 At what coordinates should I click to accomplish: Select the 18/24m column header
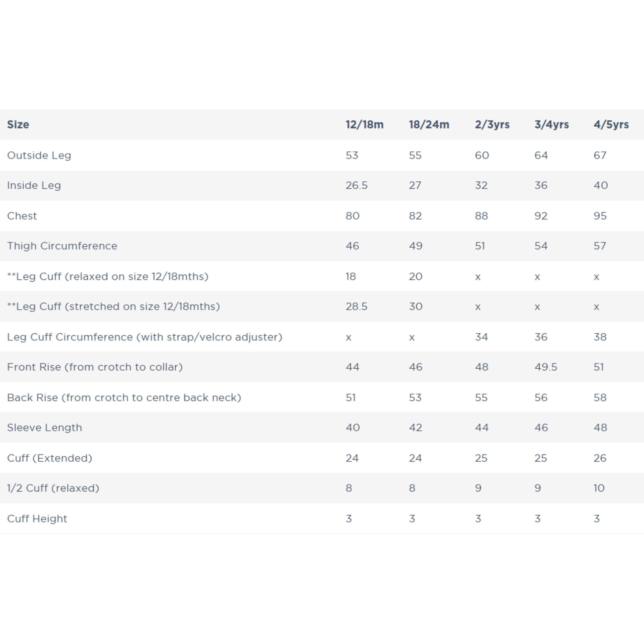pos(429,125)
